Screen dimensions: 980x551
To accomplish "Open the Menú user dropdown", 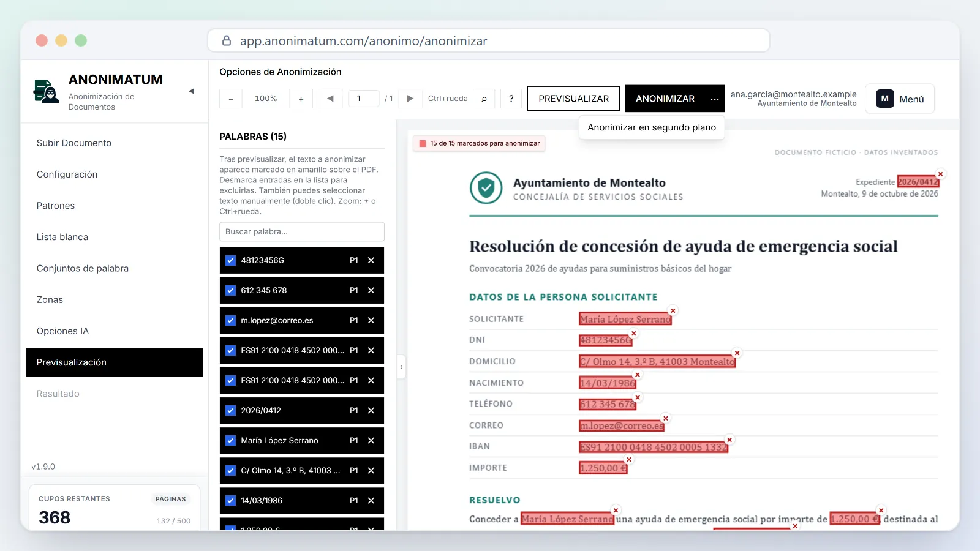I will (900, 99).
